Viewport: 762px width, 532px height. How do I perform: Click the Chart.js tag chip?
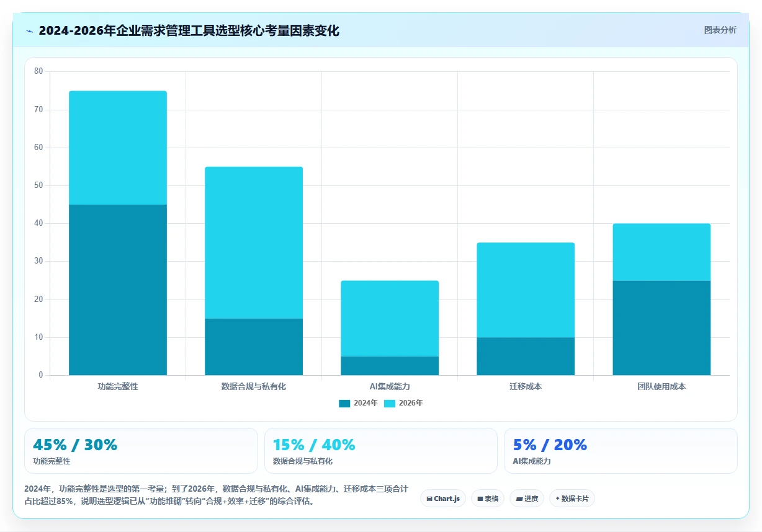click(x=443, y=499)
